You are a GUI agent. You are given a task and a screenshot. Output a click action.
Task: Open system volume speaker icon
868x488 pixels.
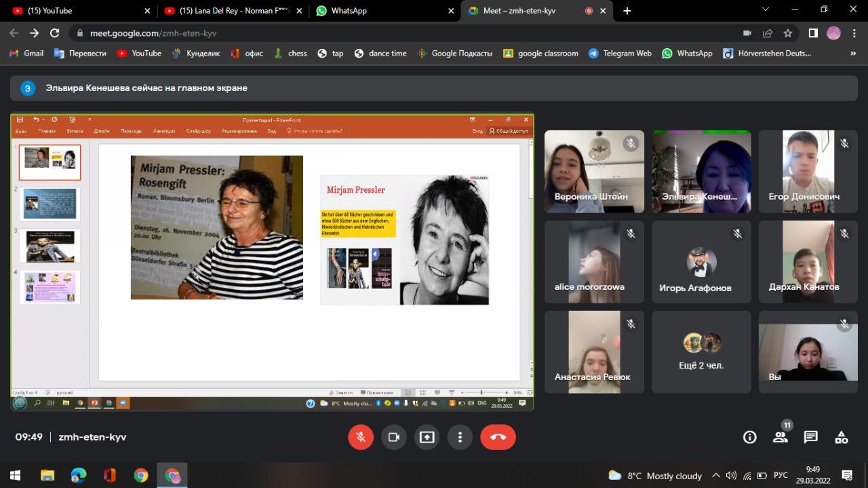click(731, 475)
